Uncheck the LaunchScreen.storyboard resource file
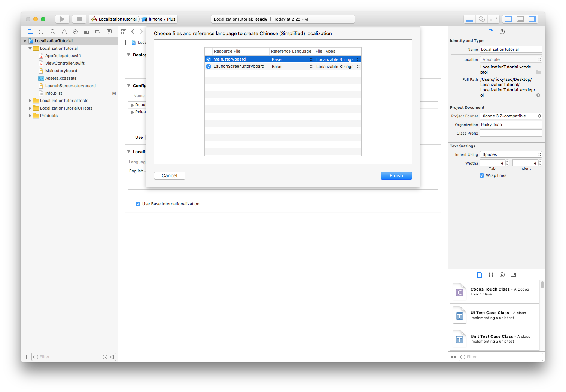The height and width of the screenshot is (392, 566). [x=209, y=67]
